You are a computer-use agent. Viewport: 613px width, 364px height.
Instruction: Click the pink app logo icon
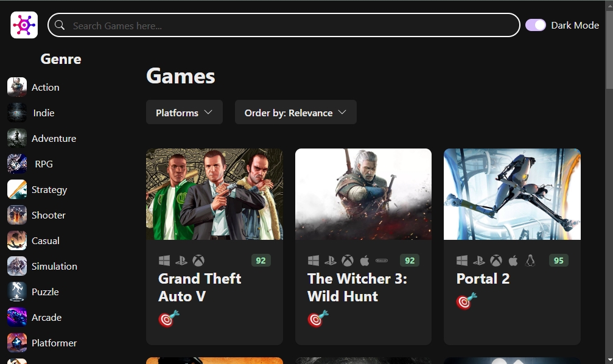[24, 25]
